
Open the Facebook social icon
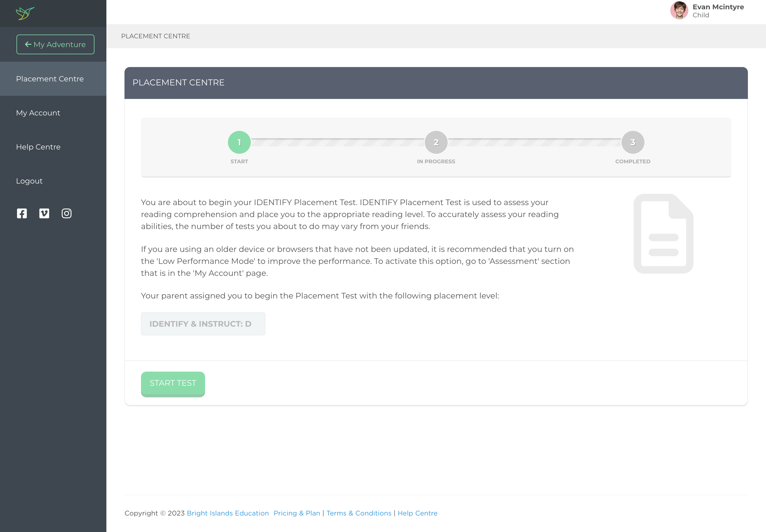click(x=22, y=213)
